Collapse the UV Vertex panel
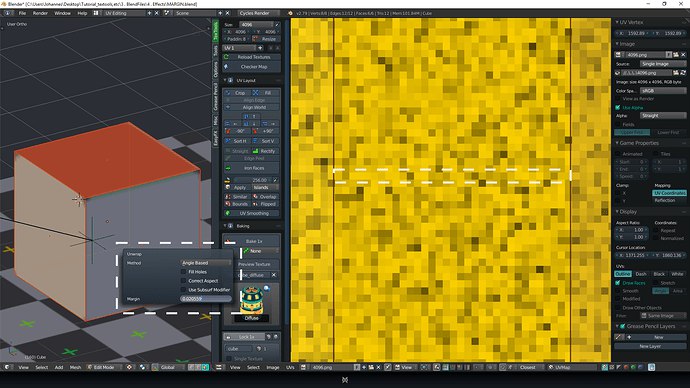 click(x=617, y=22)
